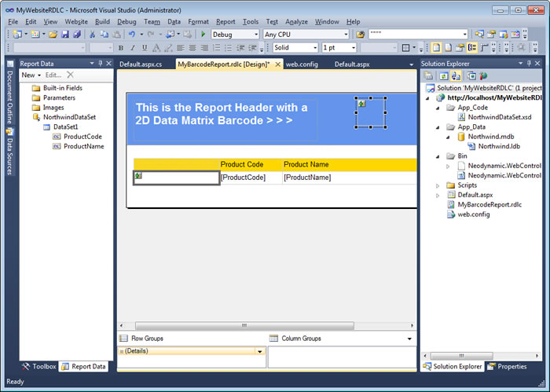The image size is (550, 392).
Task: Toggle highlighted Grouping pane button
Action: tap(472, 47)
